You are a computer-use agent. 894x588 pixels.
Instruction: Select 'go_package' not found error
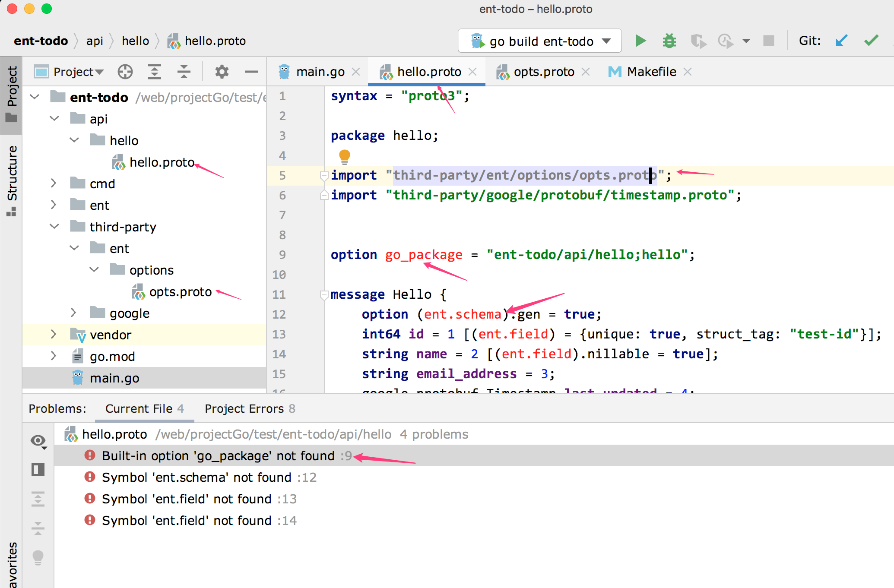[x=474, y=456]
